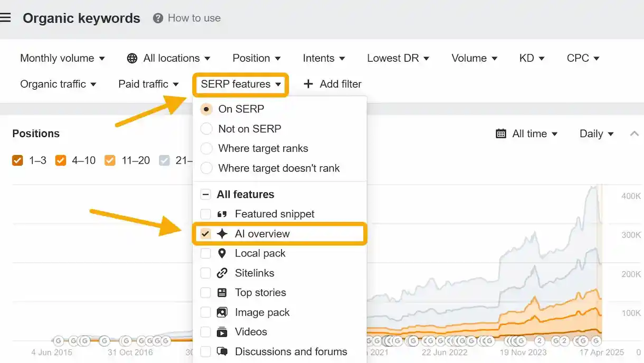Click the How to use help icon

pos(158,18)
